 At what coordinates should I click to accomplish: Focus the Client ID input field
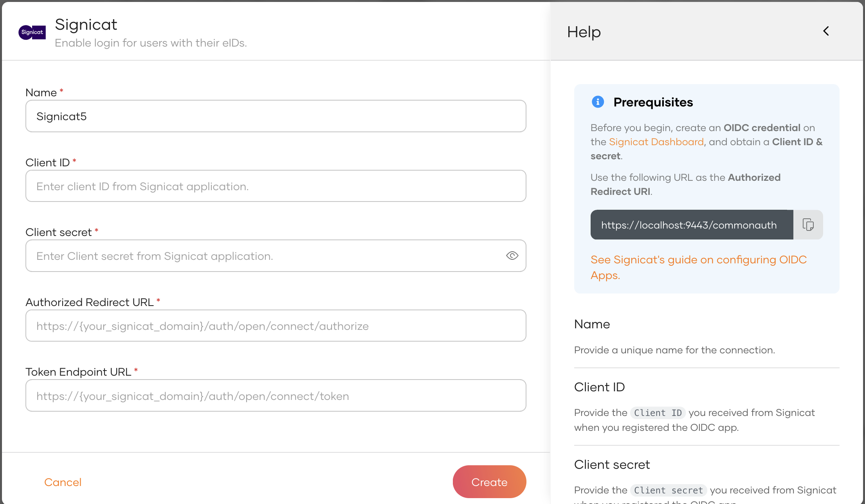(x=276, y=186)
